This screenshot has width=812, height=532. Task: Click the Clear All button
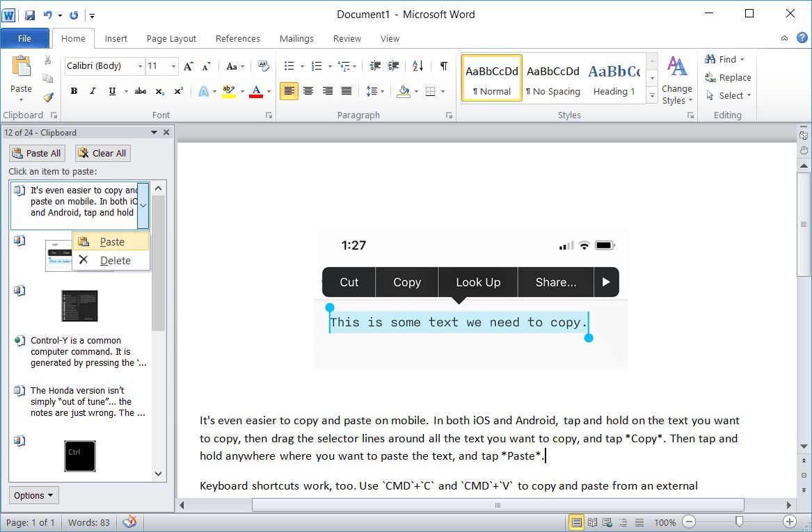(102, 153)
